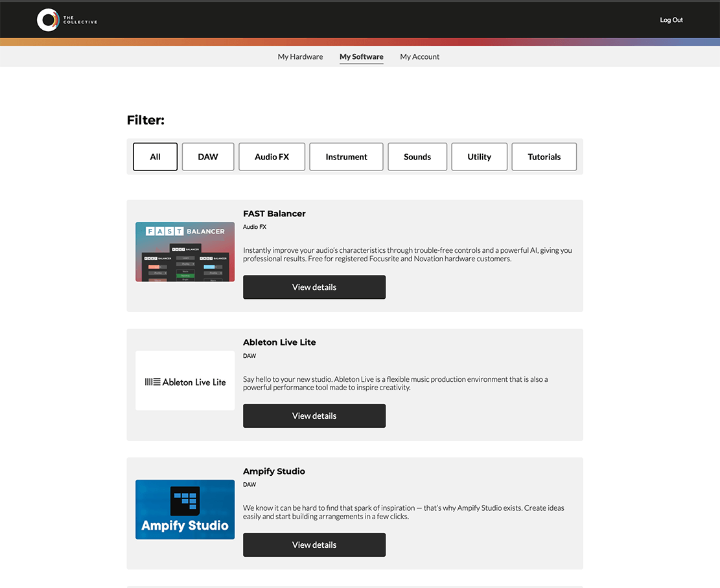Show only Instrument software
Image resolution: width=720 pixels, height=588 pixels.
pos(346,157)
